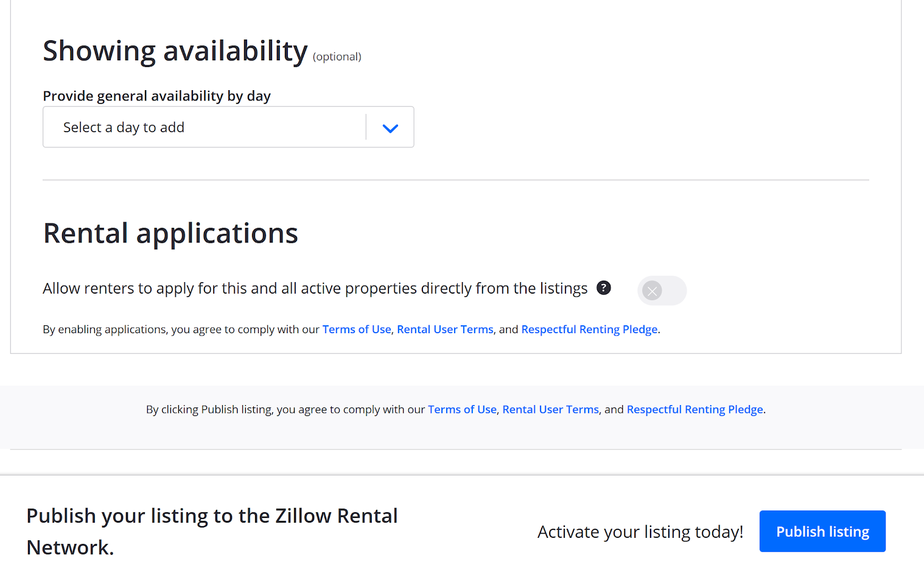Click the Publish listing button
The width and height of the screenshot is (924, 586).
coord(822,531)
